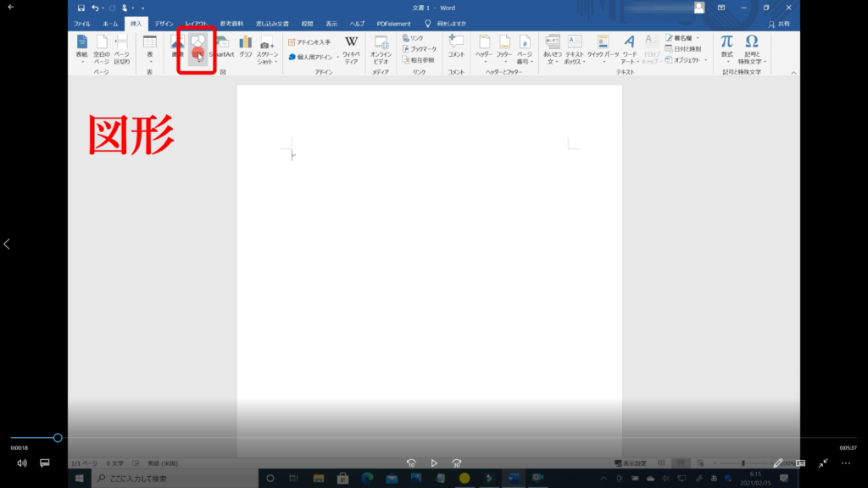This screenshot has width=868, height=488.
Task: Click the video progress bar handle
Action: pyautogui.click(x=58, y=438)
